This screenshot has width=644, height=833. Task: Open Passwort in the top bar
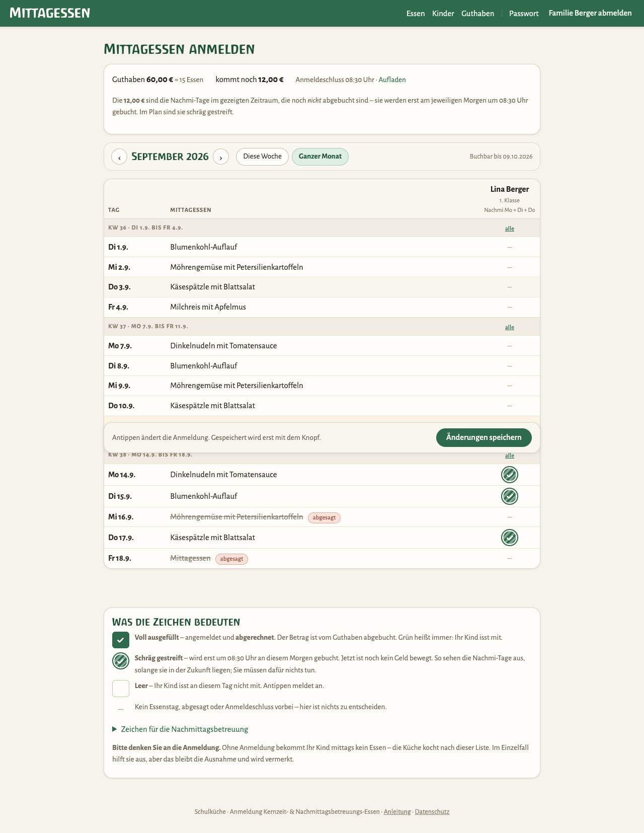click(x=524, y=14)
